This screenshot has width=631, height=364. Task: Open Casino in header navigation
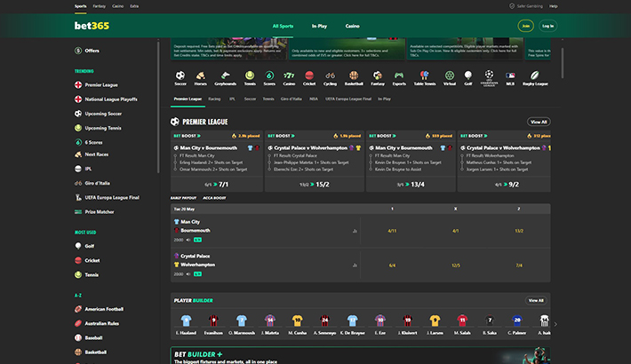(352, 26)
